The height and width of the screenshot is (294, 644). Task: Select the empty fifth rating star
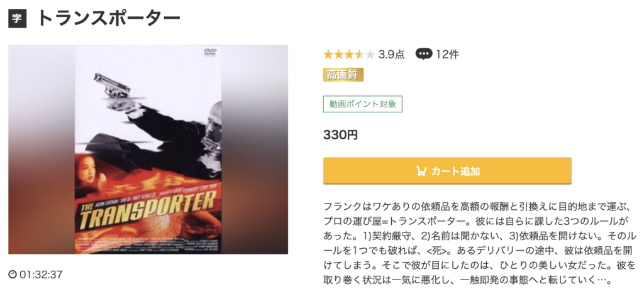point(370,54)
